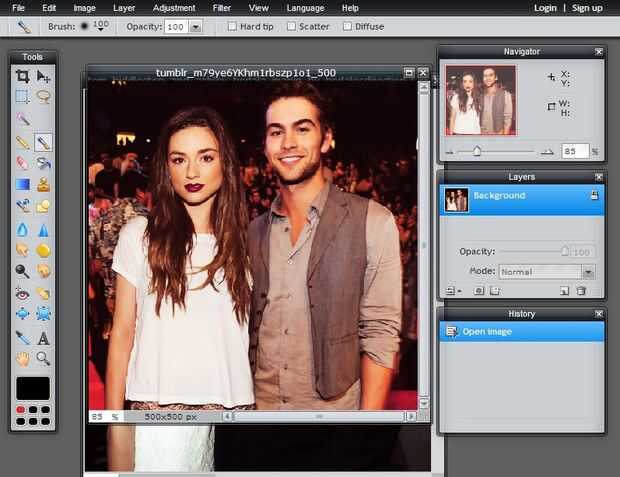Open the Filter menu
This screenshot has width=620, height=477.
221,8
